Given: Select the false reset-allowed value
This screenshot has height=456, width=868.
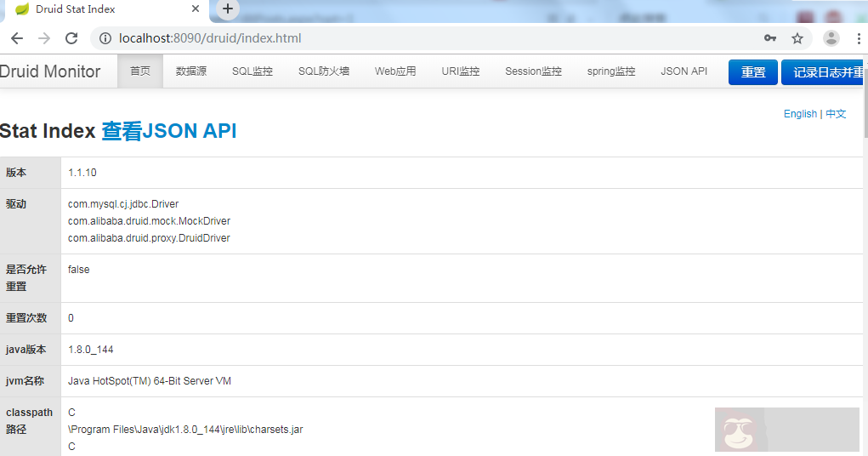Looking at the screenshot, I should tap(78, 270).
